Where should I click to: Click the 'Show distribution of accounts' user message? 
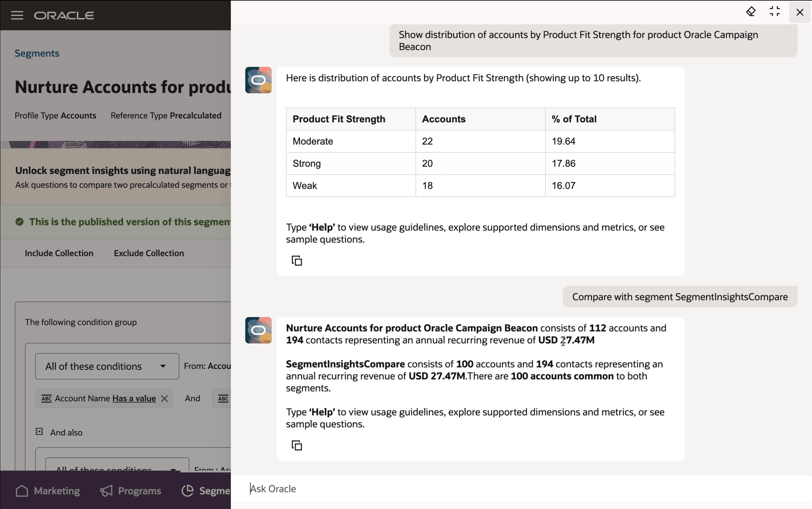[x=594, y=41]
